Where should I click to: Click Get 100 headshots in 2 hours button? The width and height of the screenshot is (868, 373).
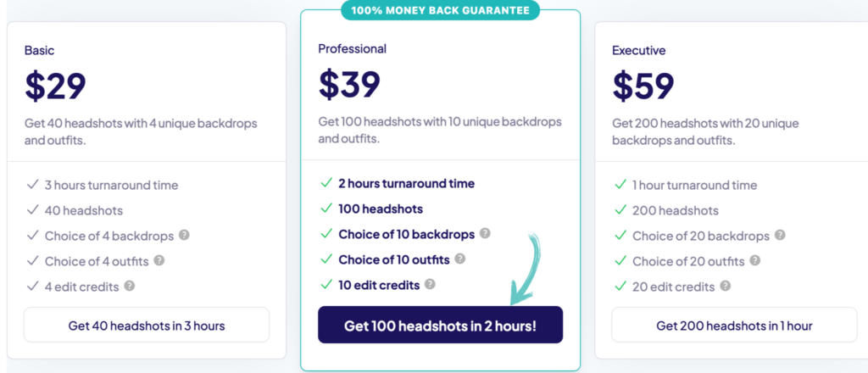coord(440,325)
